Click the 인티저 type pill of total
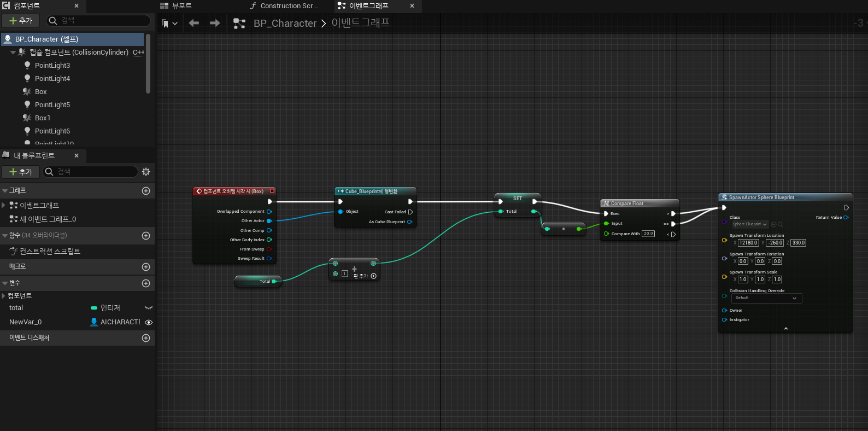 coord(94,308)
